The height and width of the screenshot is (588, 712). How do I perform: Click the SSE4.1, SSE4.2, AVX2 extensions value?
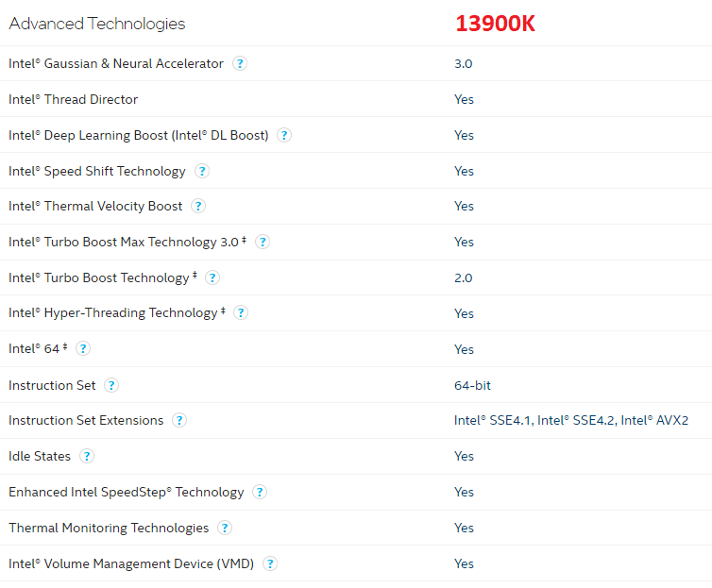tap(571, 421)
